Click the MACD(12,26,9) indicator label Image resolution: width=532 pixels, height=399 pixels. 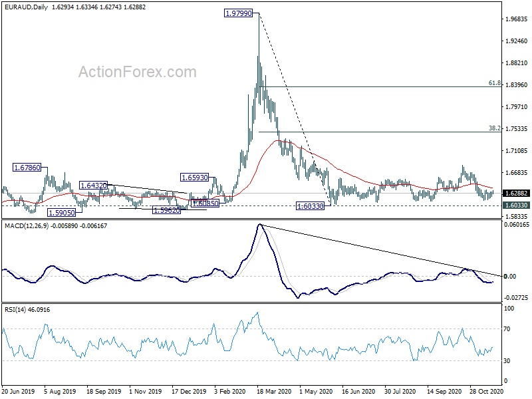click(x=27, y=225)
